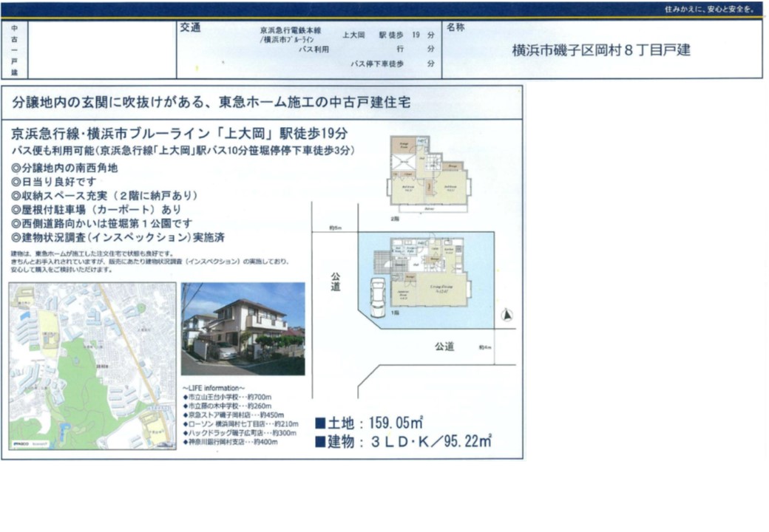Click the 名称 header label
Image resolution: width=769 pixels, height=532 pixels.
pyautogui.click(x=456, y=28)
